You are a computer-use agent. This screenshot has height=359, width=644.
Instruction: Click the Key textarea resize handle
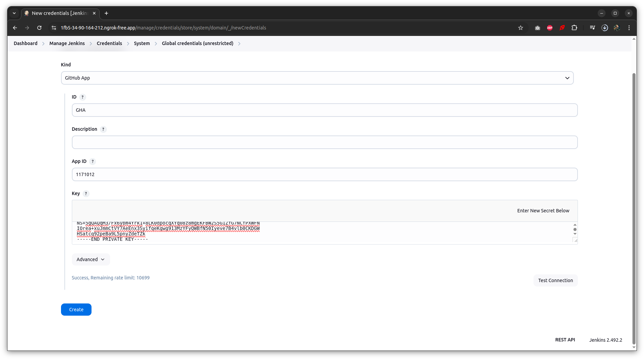pyautogui.click(x=575, y=240)
